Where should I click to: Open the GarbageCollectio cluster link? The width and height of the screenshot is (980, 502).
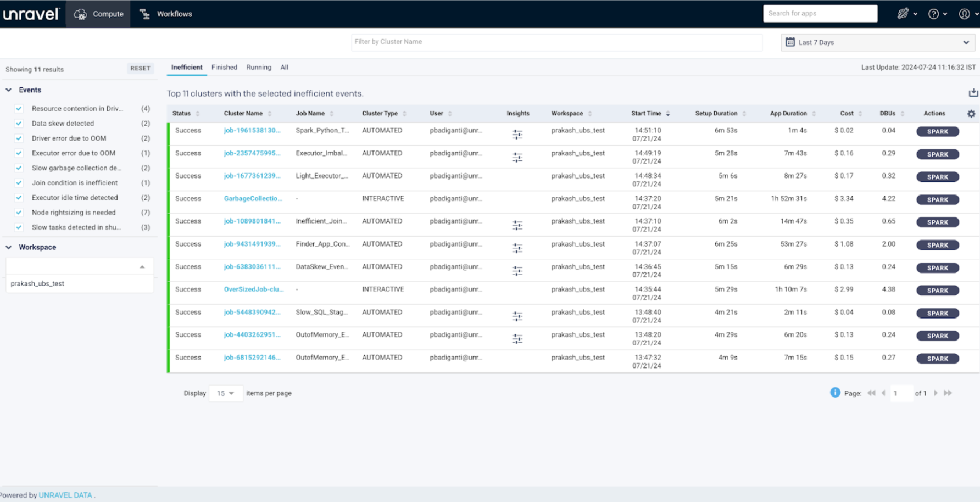tap(253, 199)
